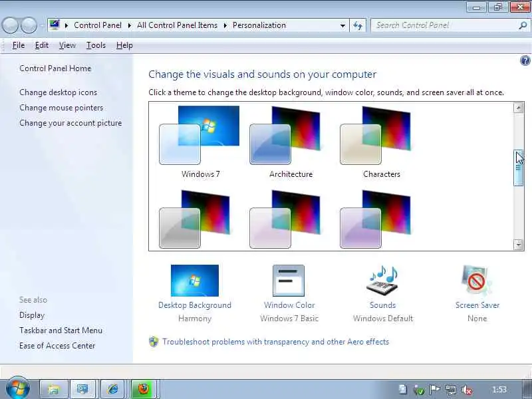
Task: Open the Windows Start orb
Action: click(18, 388)
